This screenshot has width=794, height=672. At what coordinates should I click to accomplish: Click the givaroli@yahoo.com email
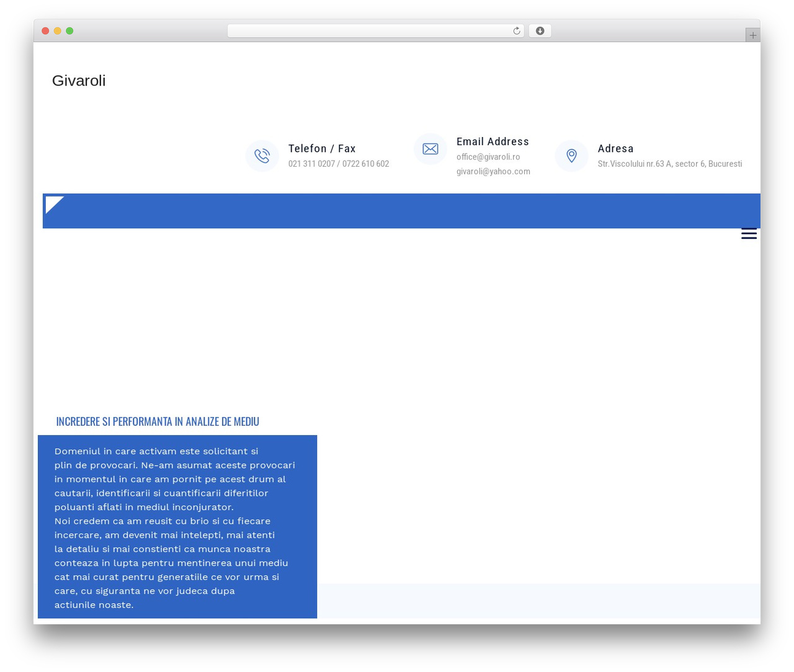493,171
